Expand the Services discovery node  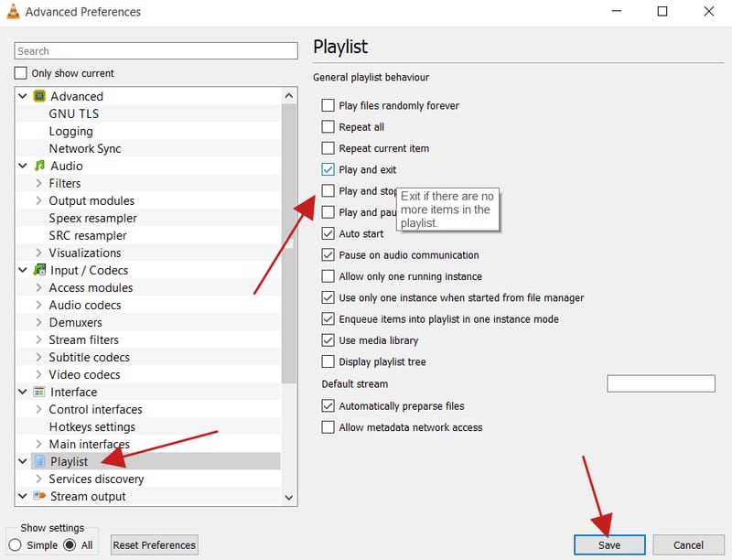[x=39, y=479]
